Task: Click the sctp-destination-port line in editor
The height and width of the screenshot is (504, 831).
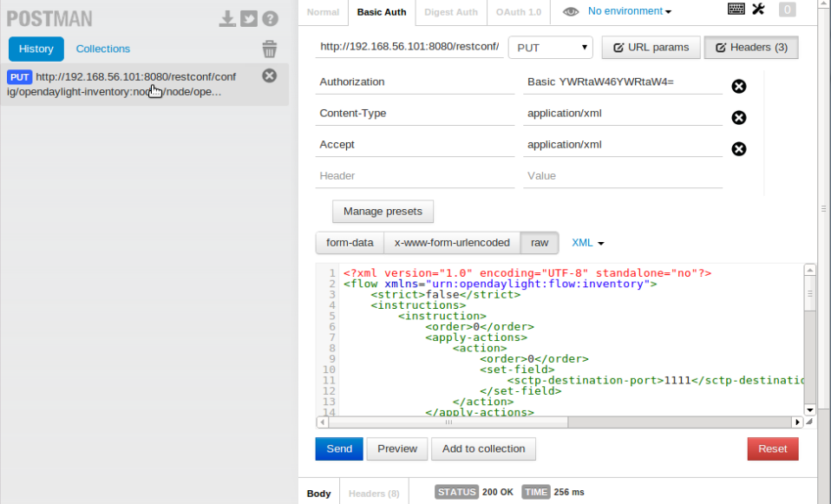Action: click(x=656, y=381)
